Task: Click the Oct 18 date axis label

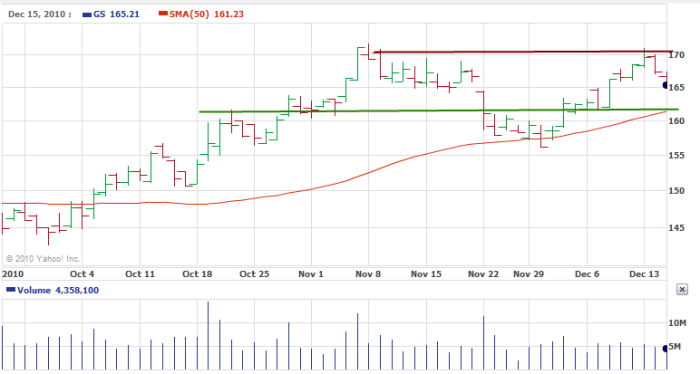Action: tap(197, 274)
